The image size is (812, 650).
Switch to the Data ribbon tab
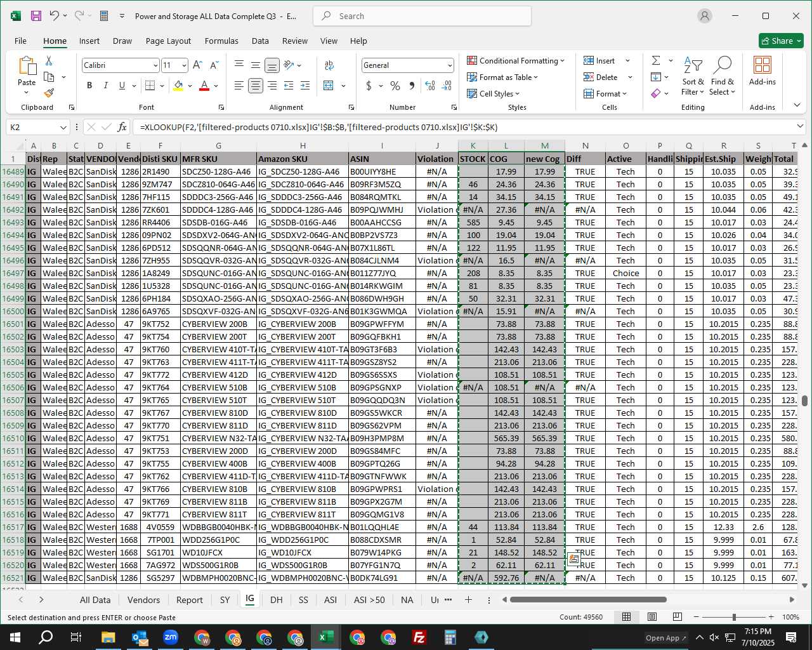260,41
